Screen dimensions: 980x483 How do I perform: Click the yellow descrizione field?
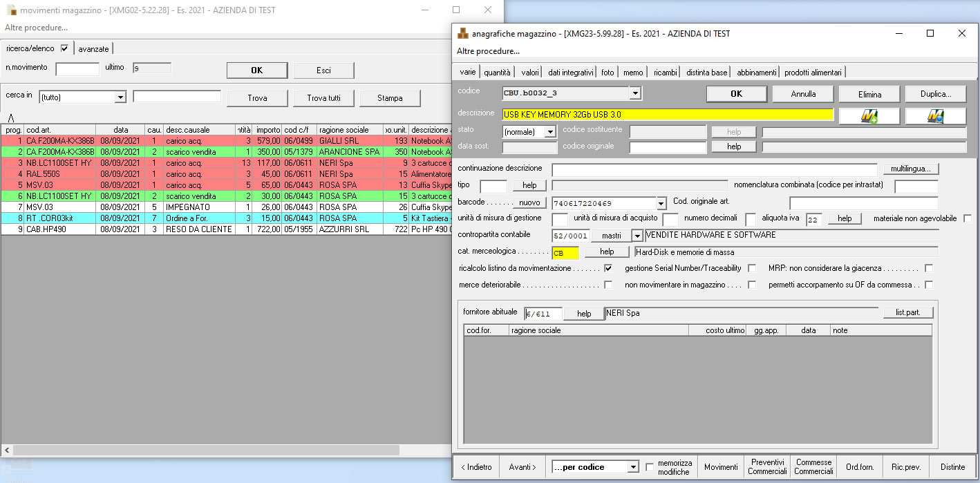(668, 114)
